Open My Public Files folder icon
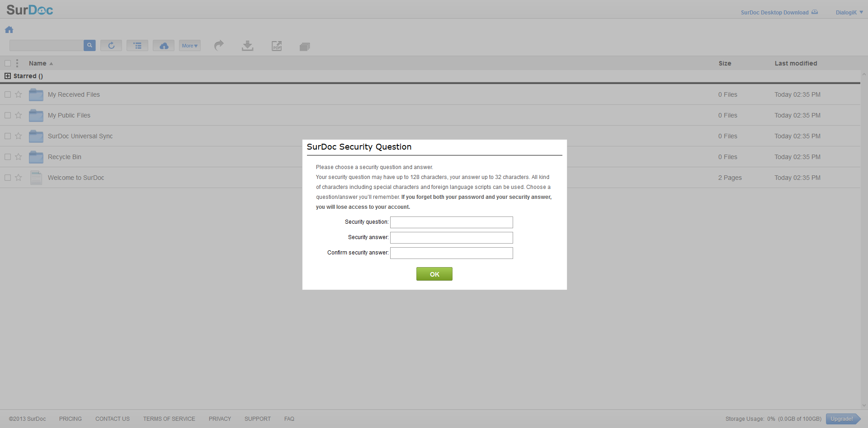The image size is (868, 428). 36,115
